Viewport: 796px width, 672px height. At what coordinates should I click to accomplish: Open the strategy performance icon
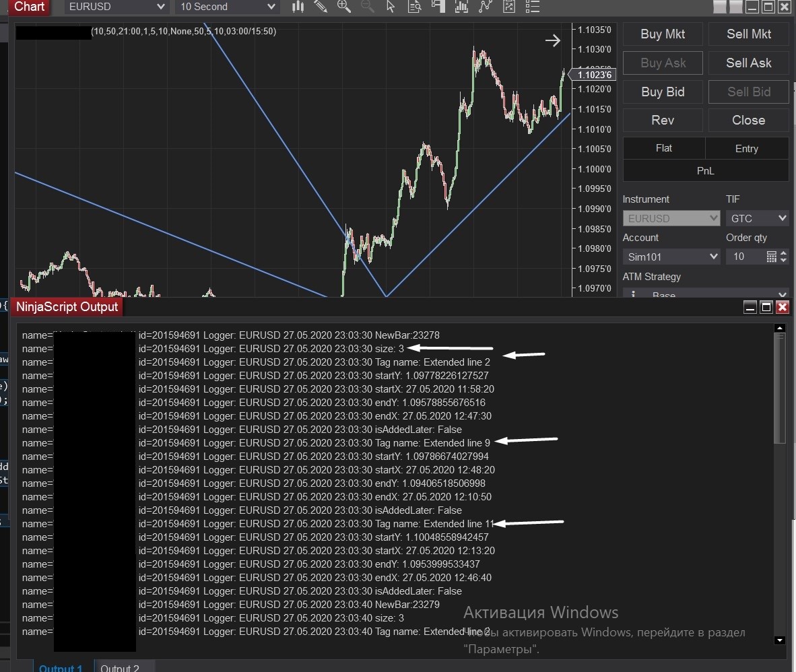(508, 6)
